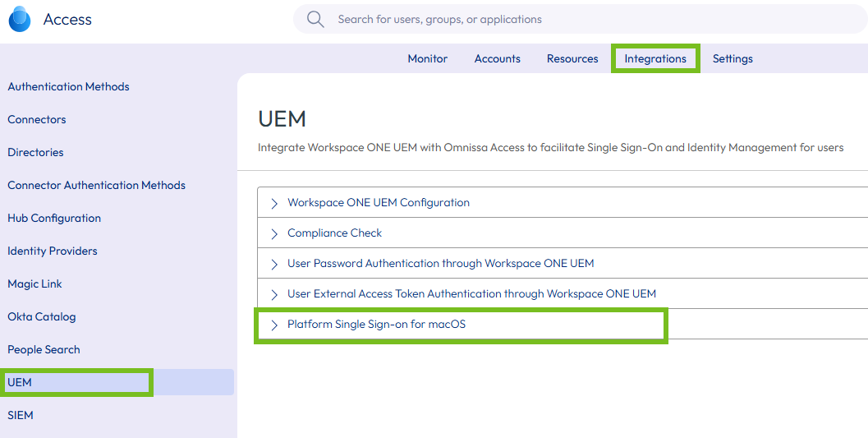Open Okta Catalog in the sidebar
Viewport: 868px width, 438px height.
(42, 316)
